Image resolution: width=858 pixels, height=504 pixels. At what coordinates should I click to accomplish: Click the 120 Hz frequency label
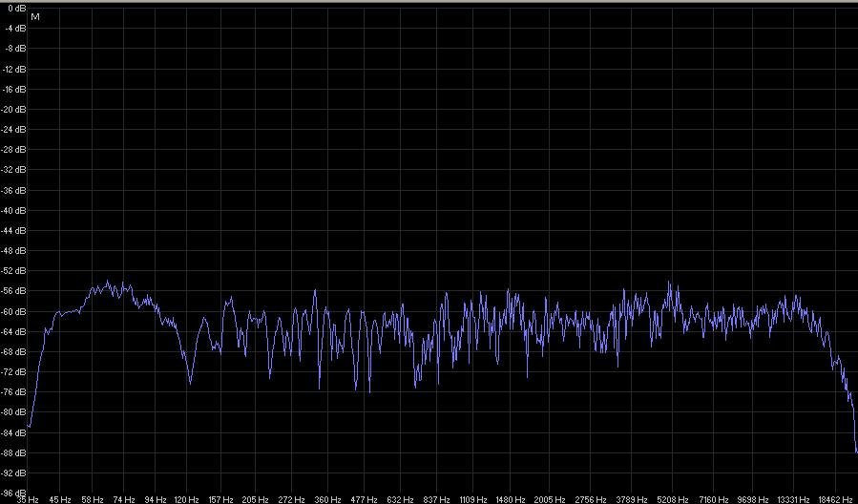click(x=187, y=499)
